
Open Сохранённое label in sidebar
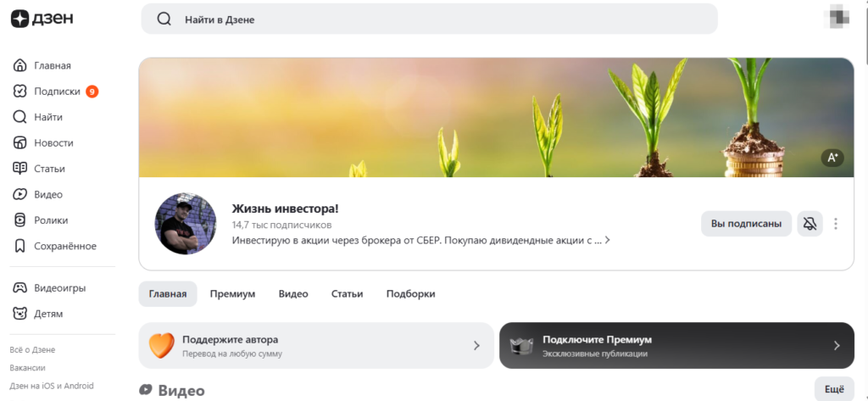[65, 246]
